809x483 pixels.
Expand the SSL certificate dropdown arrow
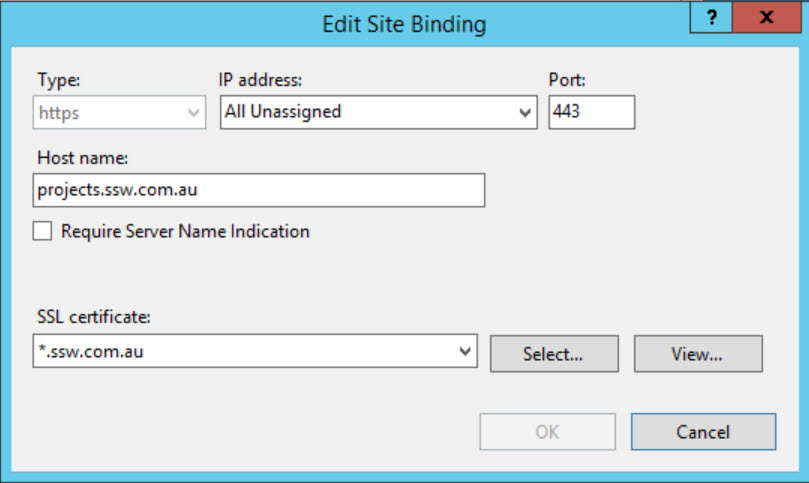tap(465, 351)
